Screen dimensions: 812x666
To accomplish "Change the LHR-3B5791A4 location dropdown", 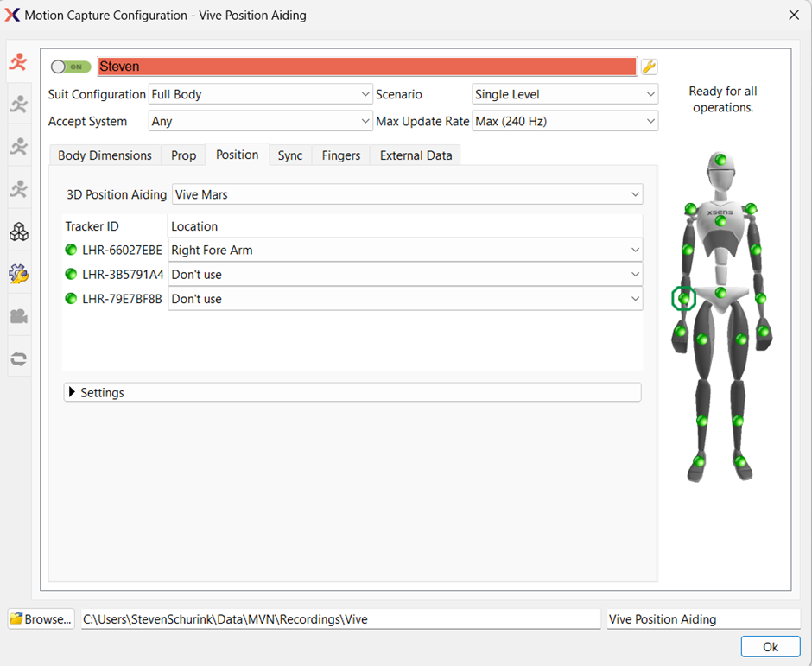I will (x=403, y=274).
